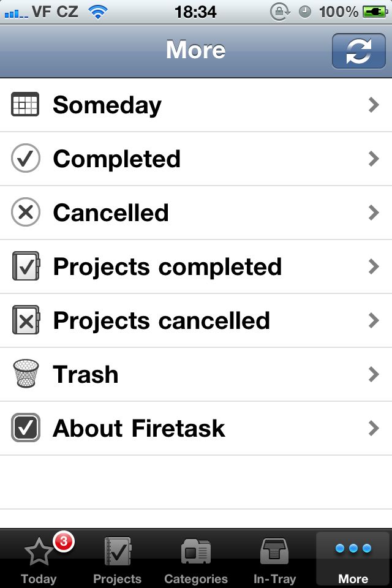Tap the Today badge showing 3
The width and height of the screenshot is (392, 588).
point(64,542)
